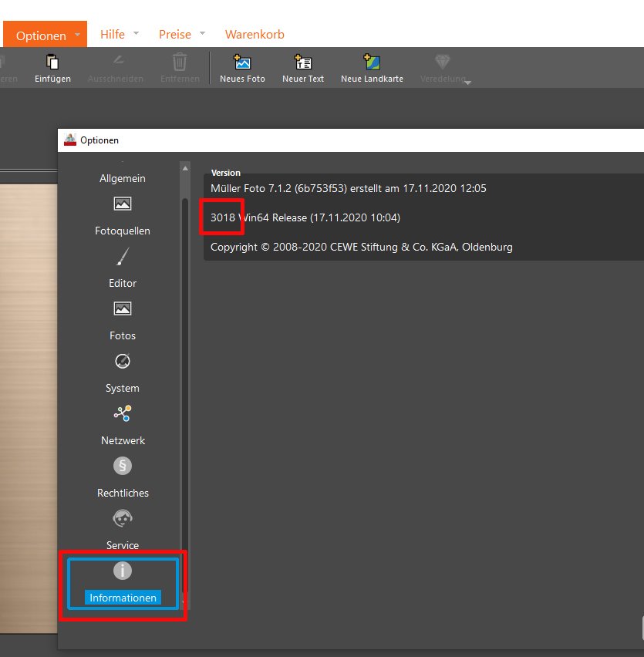
Task: Click the sidebar scroll-up arrow
Action: pyautogui.click(x=185, y=168)
